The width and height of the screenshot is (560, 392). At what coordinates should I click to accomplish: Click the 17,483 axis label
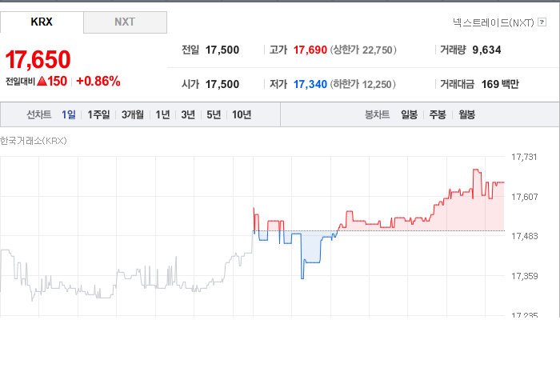click(x=524, y=236)
